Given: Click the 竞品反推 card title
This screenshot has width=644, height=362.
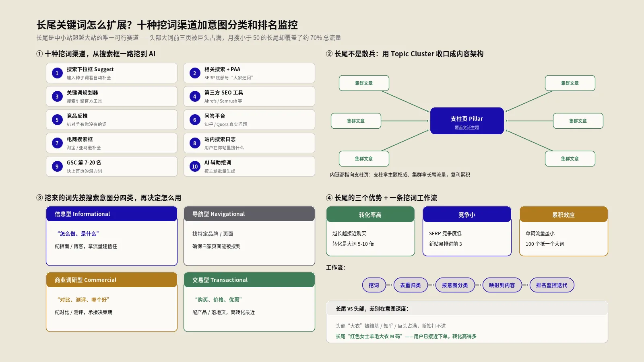Looking at the screenshot, I should [77, 116].
